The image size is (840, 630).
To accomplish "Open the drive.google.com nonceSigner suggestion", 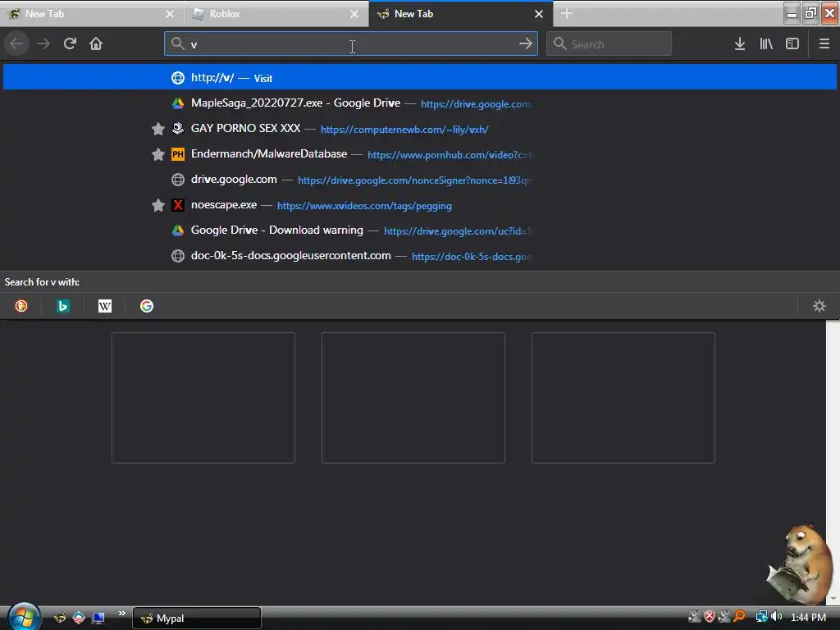I will tap(419, 180).
